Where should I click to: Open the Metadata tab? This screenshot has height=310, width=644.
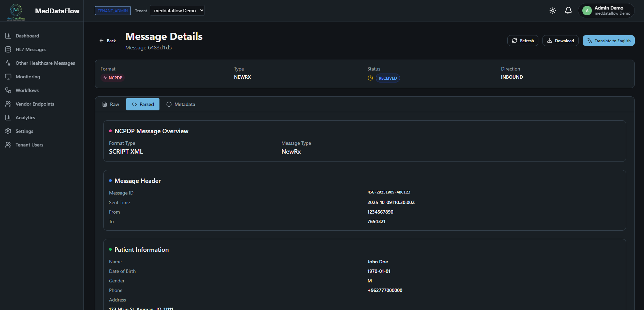(181, 104)
